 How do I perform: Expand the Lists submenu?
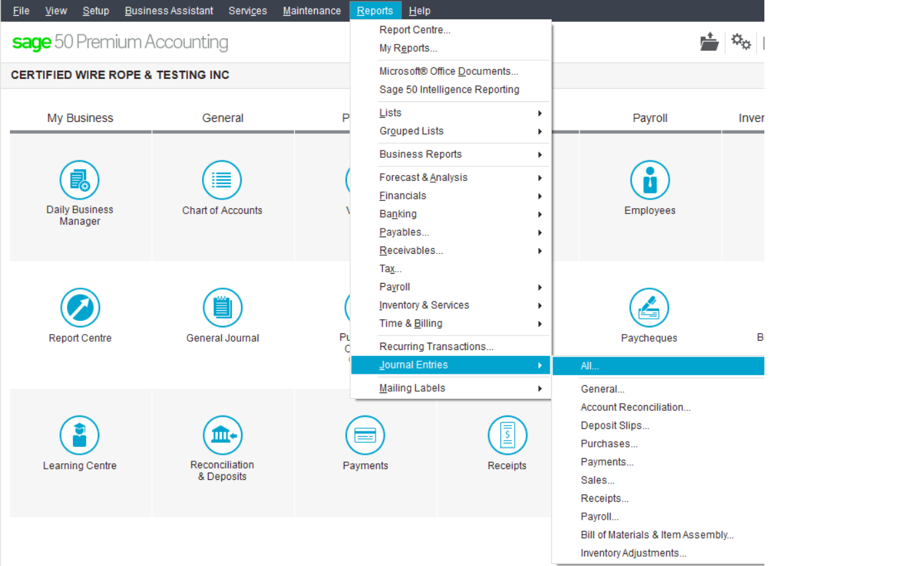point(450,113)
